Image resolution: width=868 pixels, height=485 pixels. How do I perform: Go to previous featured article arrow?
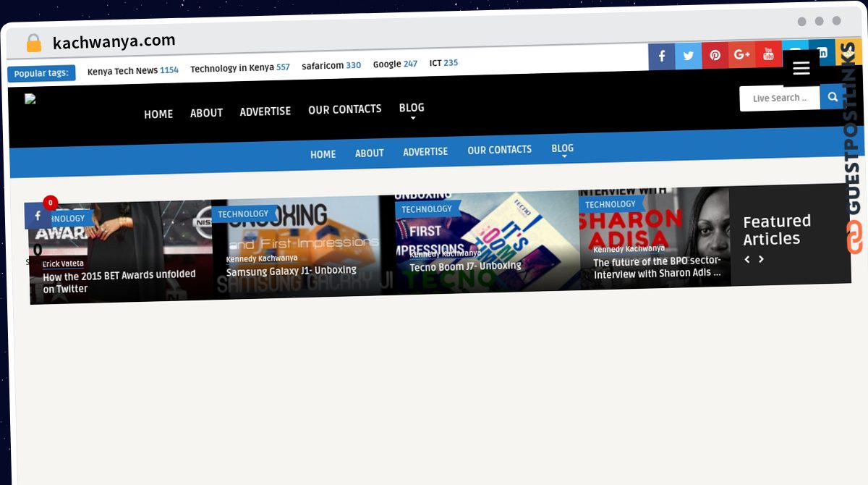coord(747,259)
